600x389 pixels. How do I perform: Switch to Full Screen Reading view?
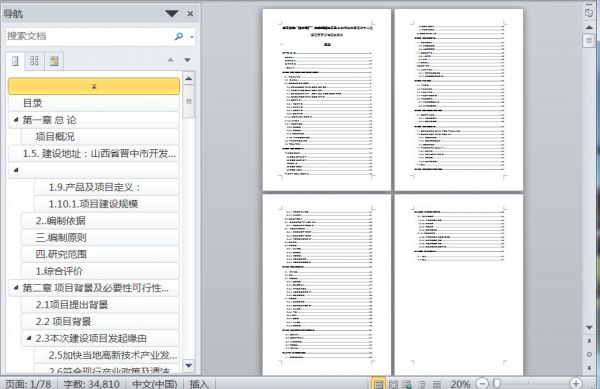(x=393, y=384)
